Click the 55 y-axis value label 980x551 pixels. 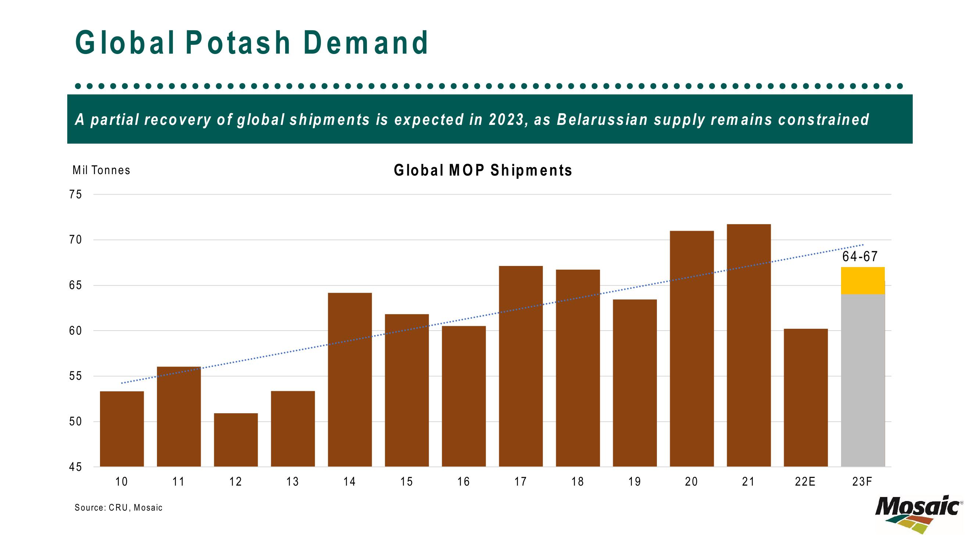tap(75, 376)
